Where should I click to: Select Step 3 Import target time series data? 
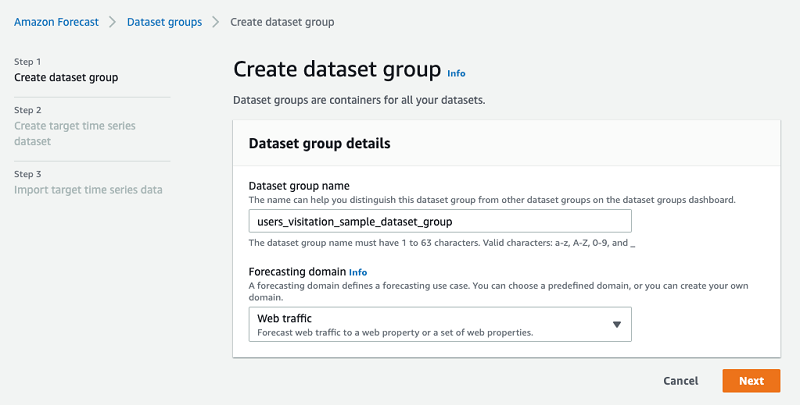click(88, 189)
